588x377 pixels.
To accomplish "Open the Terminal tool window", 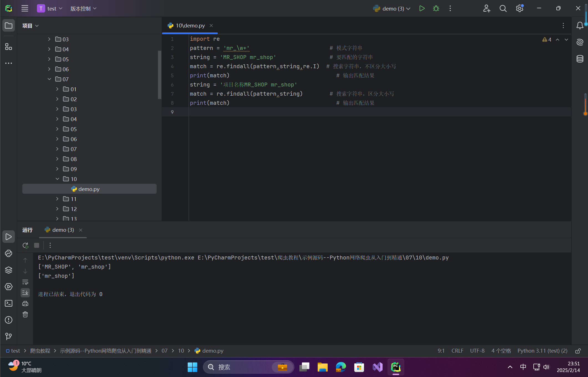I will (9, 303).
